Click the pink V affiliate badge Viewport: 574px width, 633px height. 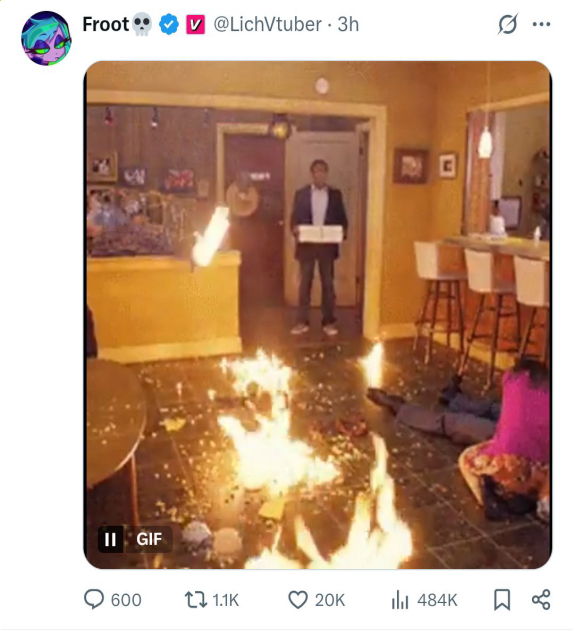click(x=195, y=25)
